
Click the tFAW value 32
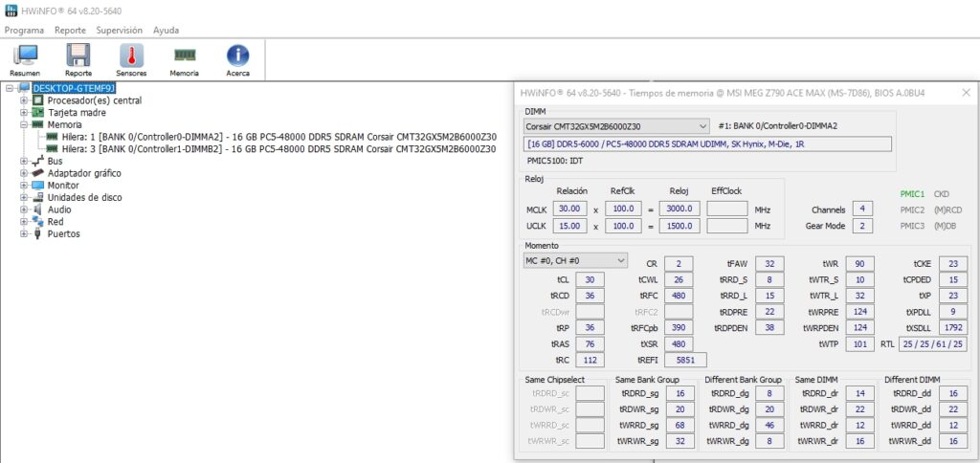(x=769, y=264)
